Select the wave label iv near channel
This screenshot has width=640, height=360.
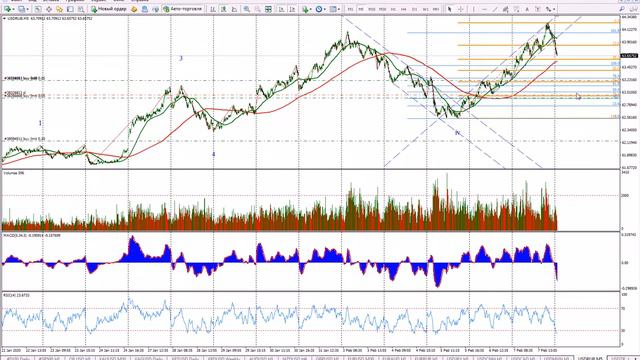pyautogui.click(x=457, y=133)
